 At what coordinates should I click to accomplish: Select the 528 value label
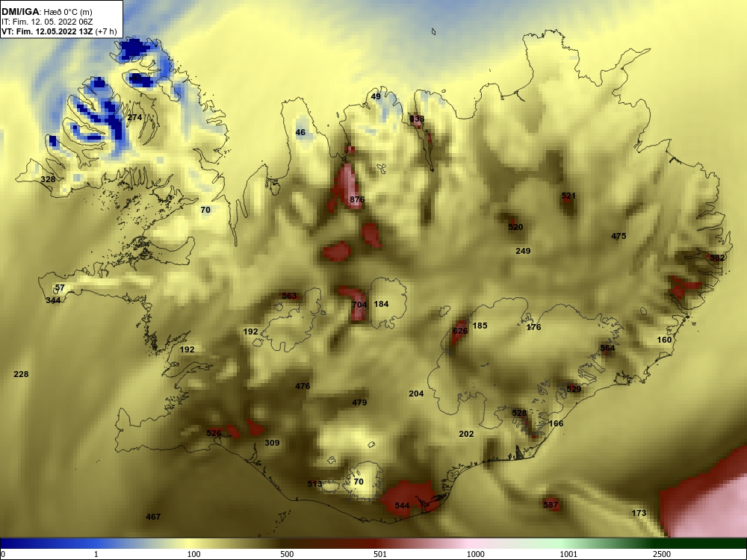[x=519, y=414]
